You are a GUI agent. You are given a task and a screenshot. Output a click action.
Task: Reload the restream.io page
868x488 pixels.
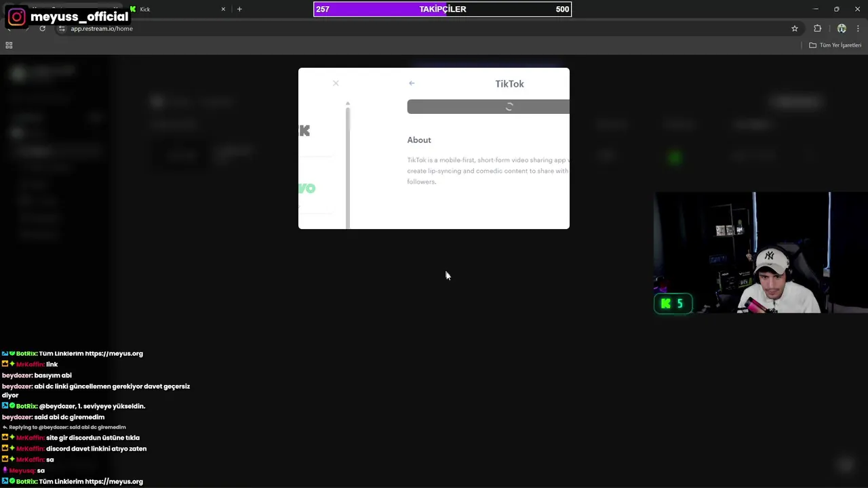point(42,28)
